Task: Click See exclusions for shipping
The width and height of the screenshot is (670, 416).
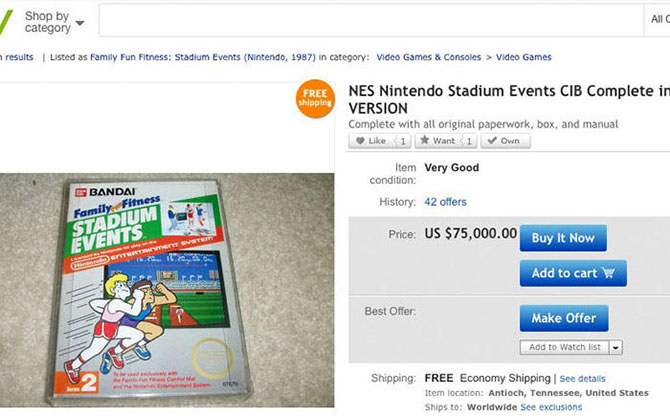Action: point(551,407)
